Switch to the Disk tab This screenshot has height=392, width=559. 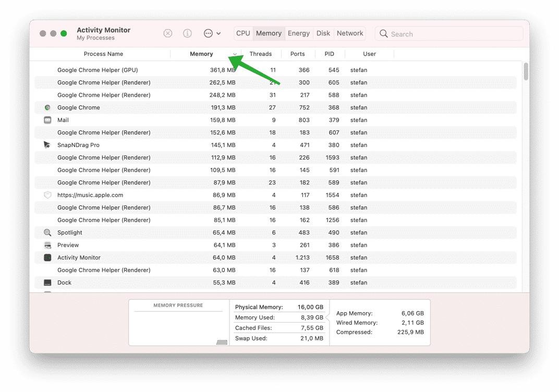pyautogui.click(x=323, y=33)
